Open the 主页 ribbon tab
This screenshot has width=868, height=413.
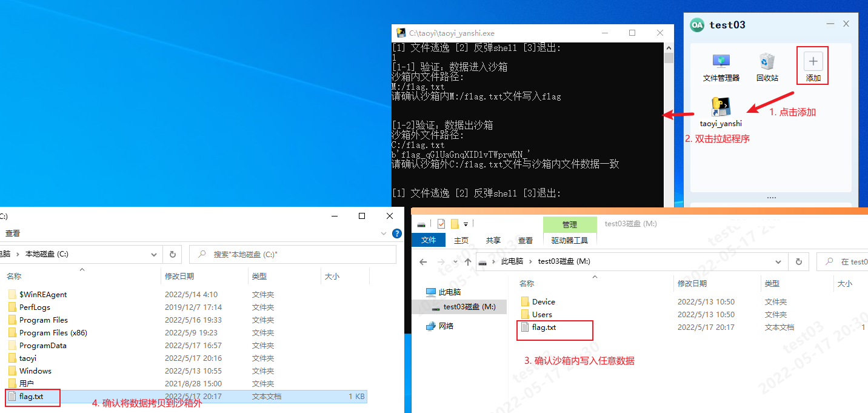point(461,240)
